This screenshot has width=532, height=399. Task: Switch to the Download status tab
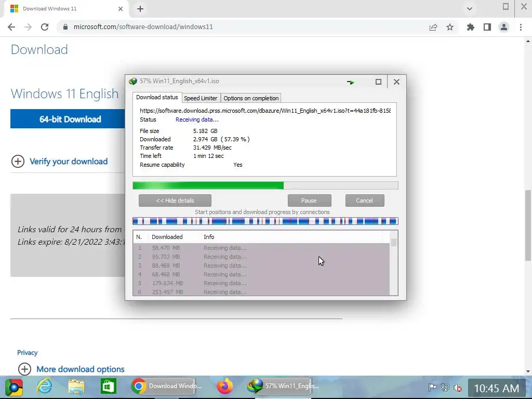[x=157, y=97]
